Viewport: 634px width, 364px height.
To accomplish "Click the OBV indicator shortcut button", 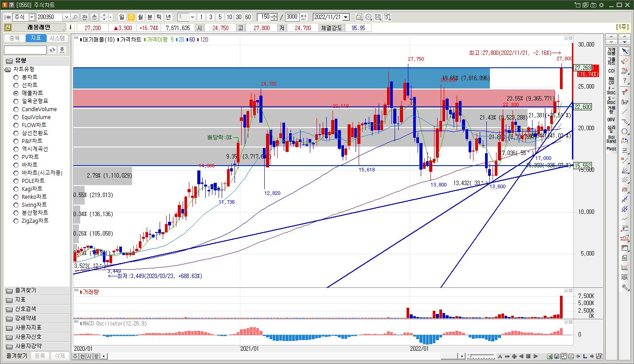I will point(611,120).
